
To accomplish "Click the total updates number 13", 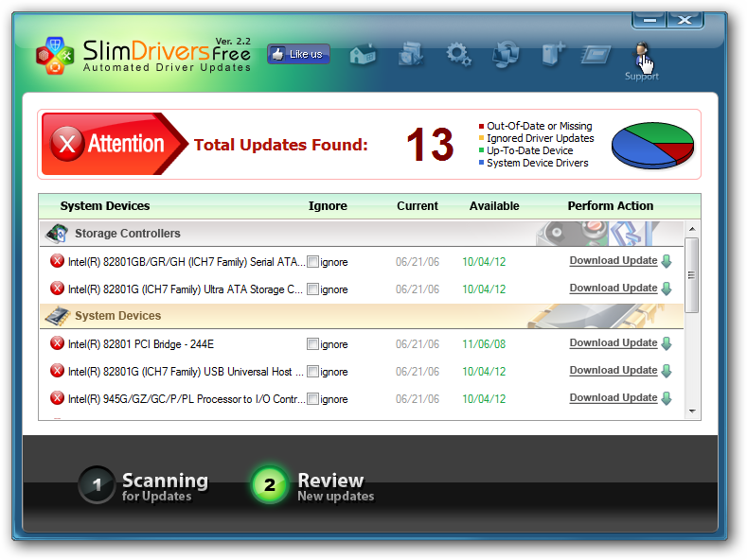I will pos(430,145).
